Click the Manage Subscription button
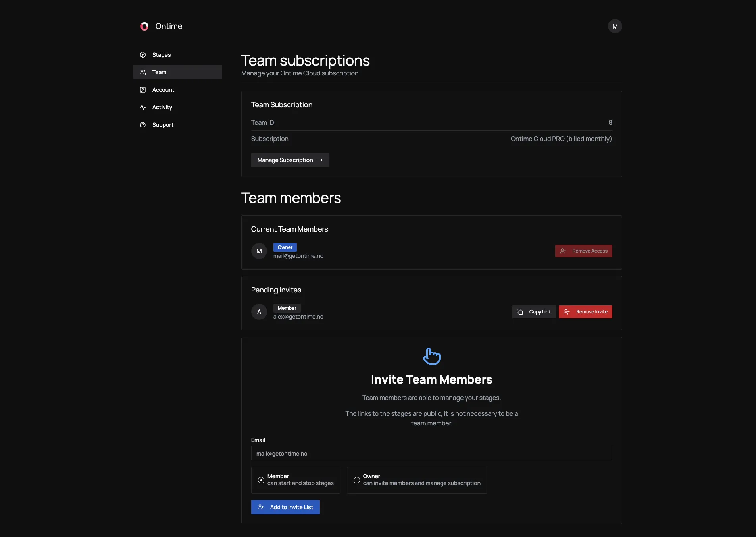The image size is (756, 537). (290, 160)
